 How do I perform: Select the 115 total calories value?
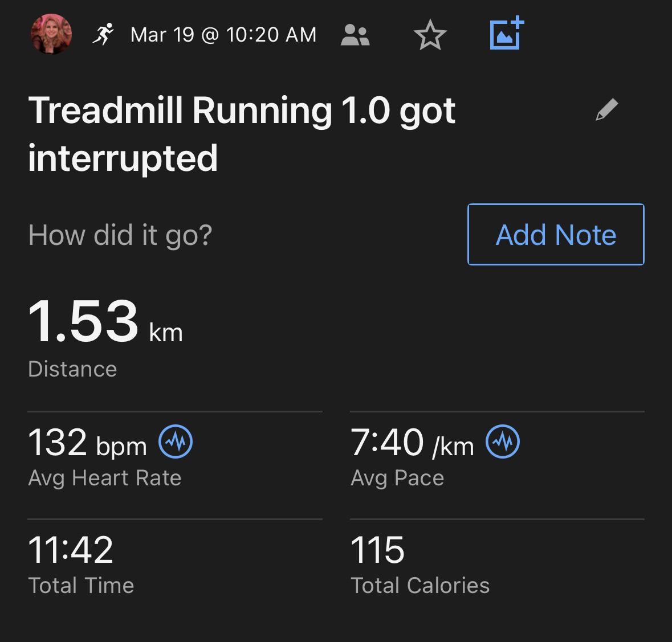click(x=377, y=550)
